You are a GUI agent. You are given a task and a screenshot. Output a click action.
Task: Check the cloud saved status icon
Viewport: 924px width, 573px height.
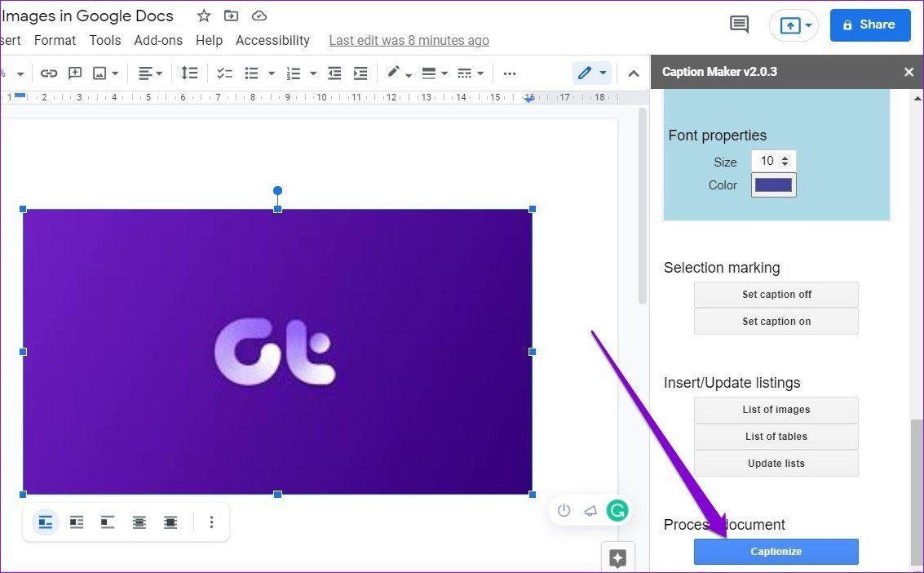pos(259,16)
